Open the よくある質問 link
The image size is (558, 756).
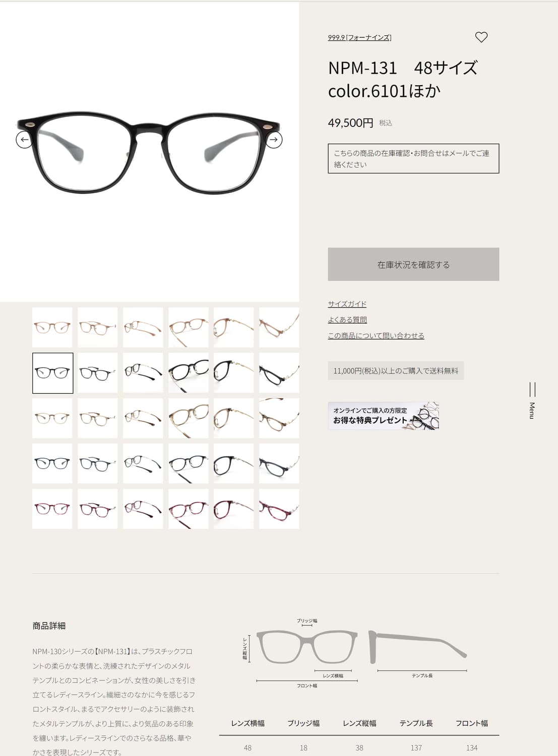[347, 320]
